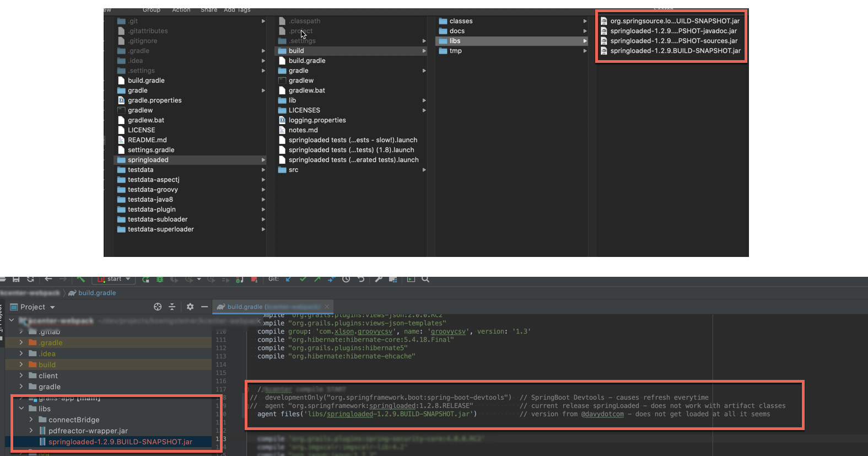Click the hibernate-ehcache compile line
Screen dimensions: 868x456
(x=336, y=356)
